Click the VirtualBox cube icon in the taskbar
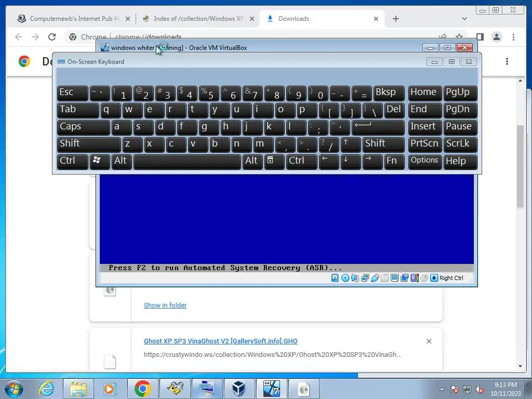 [x=239, y=389]
